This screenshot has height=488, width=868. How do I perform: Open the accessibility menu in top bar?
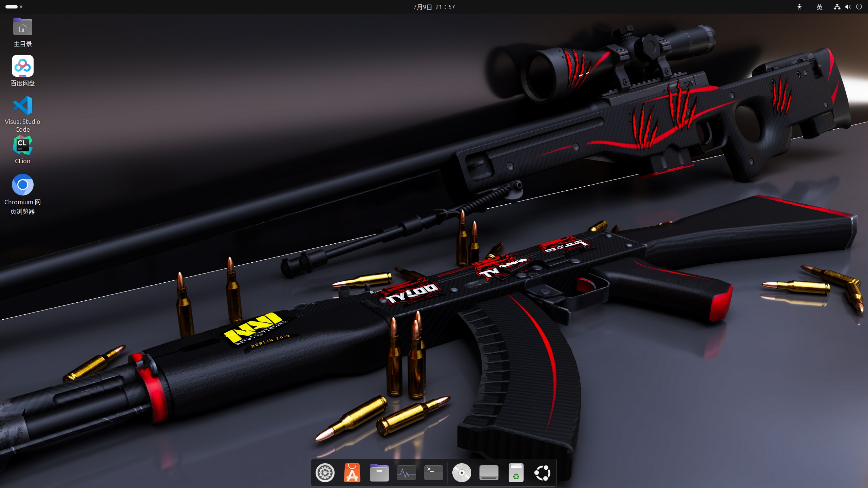click(799, 7)
